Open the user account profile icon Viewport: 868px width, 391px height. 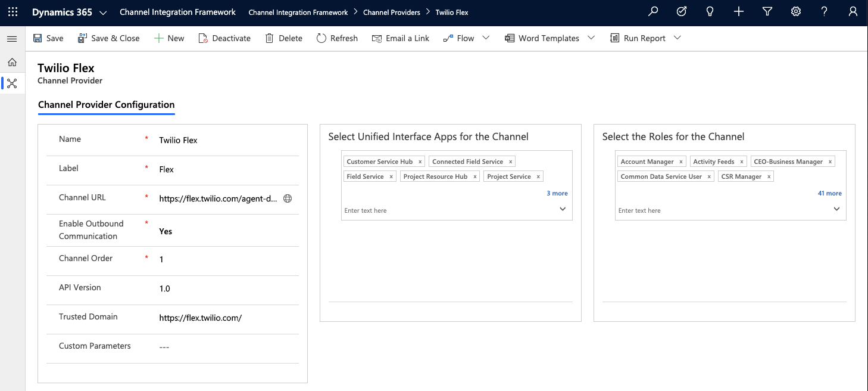tap(853, 12)
